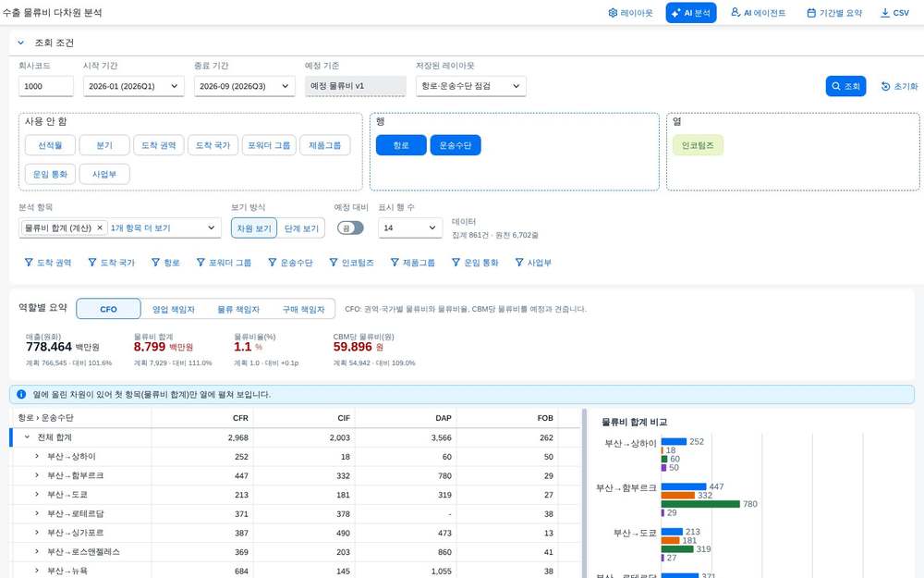This screenshot has width=924, height=578.
Task: Open the 도착 권역 filter
Action: pyautogui.click(x=48, y=263)
